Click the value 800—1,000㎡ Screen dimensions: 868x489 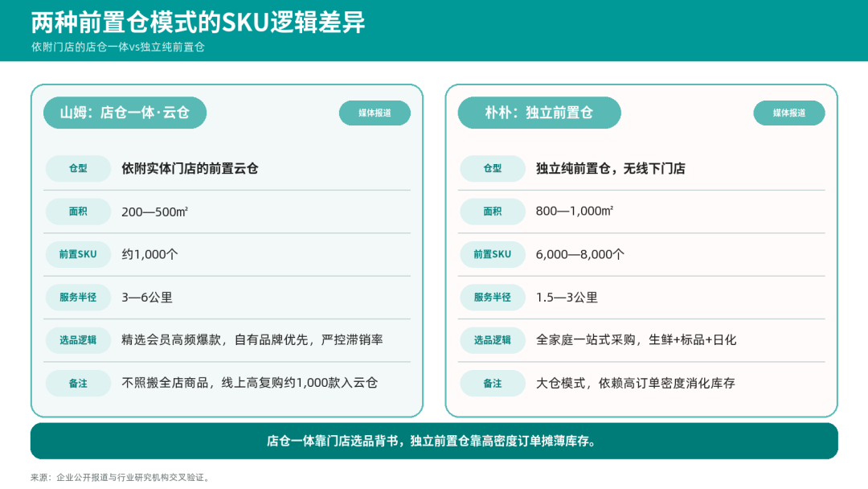pos(574,211)
